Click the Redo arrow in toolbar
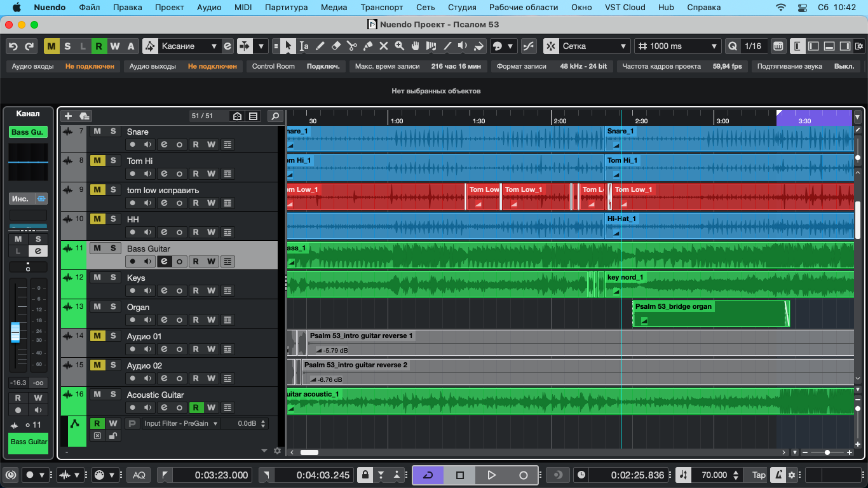This screenshot has width=868, height=488. point(29,46)
